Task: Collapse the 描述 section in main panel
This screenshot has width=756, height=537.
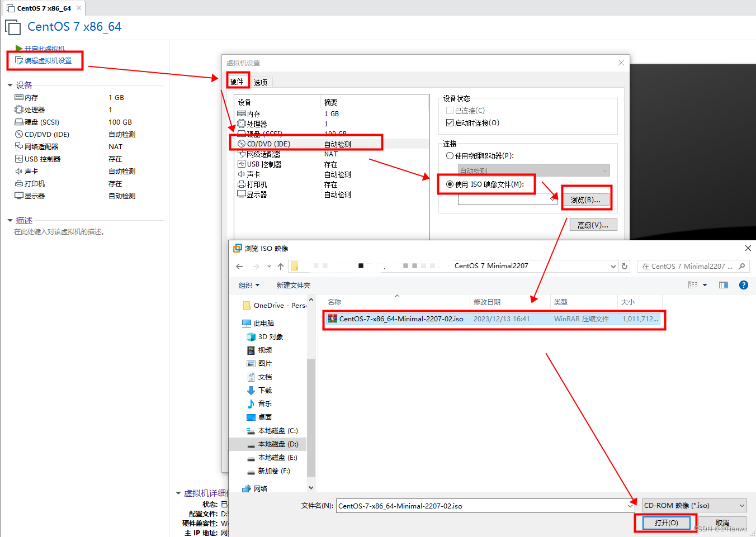Action: [x=10, y=221]
